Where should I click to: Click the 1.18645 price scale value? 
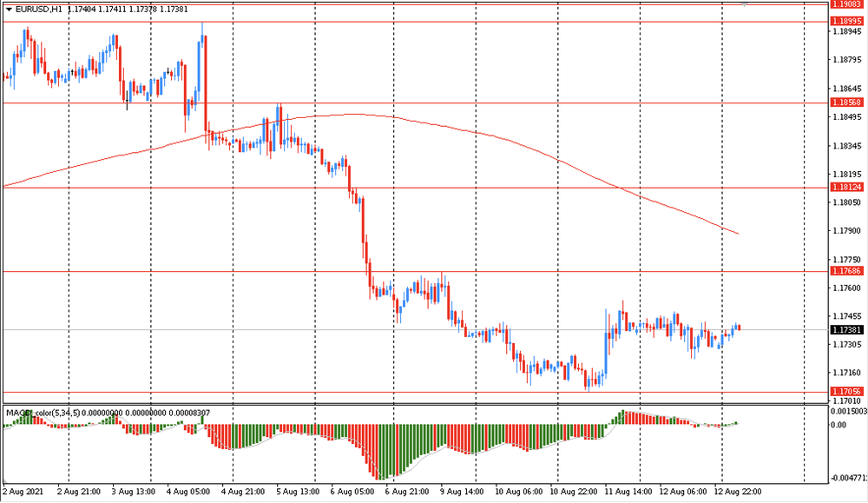pyautogui.click(x=847, y=89)
